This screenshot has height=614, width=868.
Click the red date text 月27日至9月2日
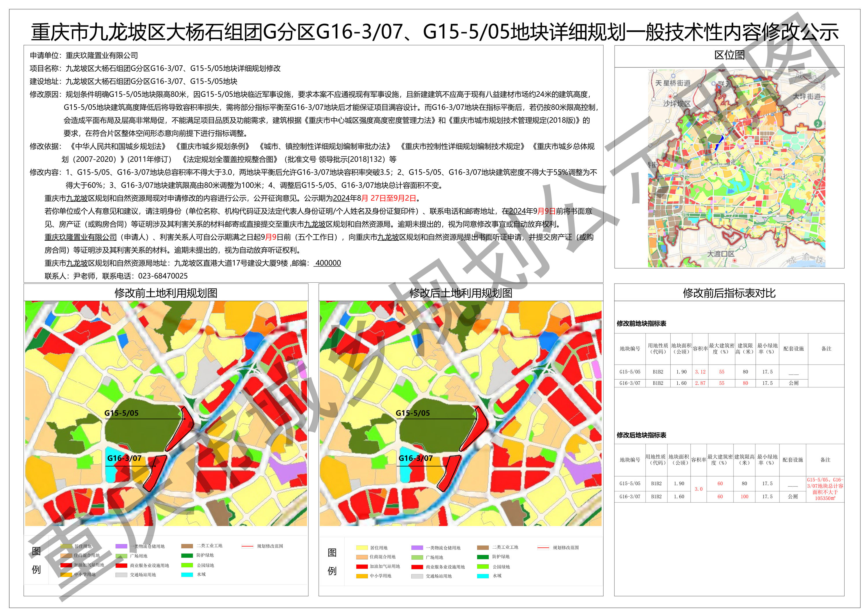[389, 198]
